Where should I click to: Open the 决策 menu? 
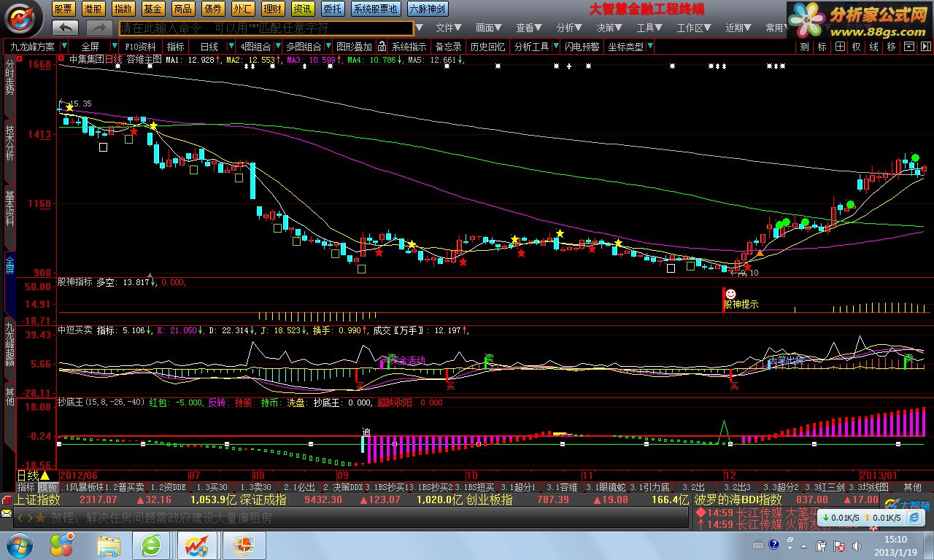(x=609, y=28)
